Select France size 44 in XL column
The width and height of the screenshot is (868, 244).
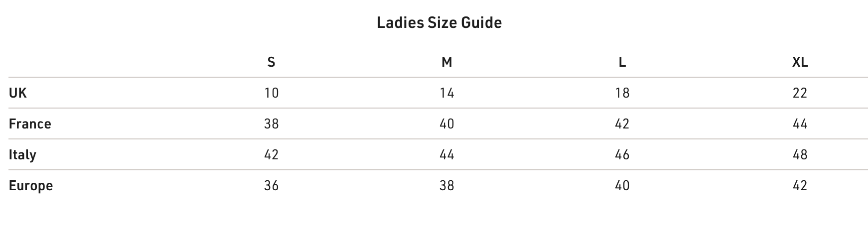coord(800,123)
